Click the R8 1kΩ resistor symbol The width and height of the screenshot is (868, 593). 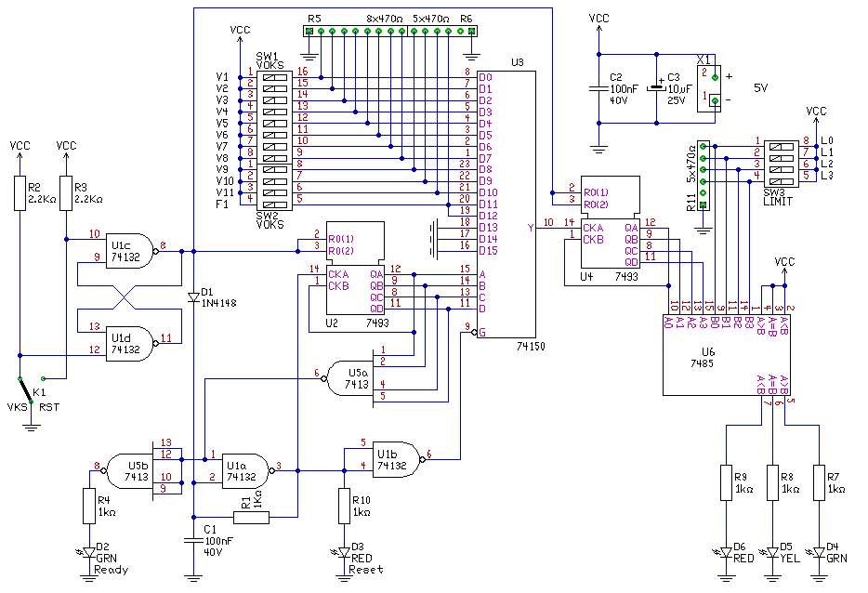[773, 482]
